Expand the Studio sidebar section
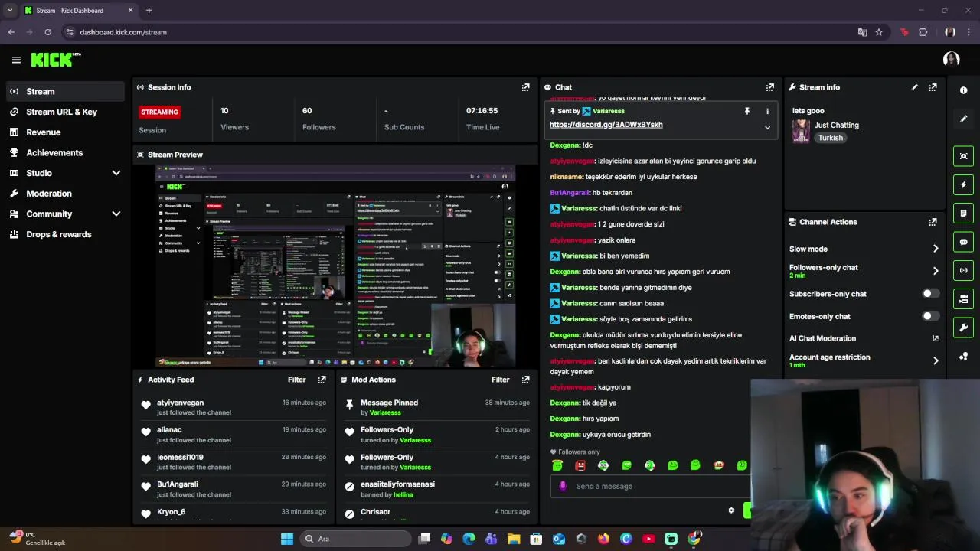Image resolution: width=980 pixels, height=551 pixels. tap(116, 173)
